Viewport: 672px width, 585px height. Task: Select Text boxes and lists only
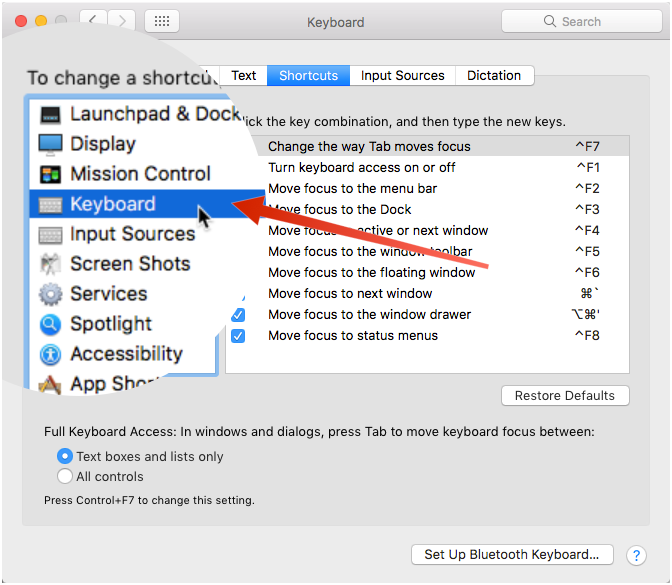click(65, 456)
